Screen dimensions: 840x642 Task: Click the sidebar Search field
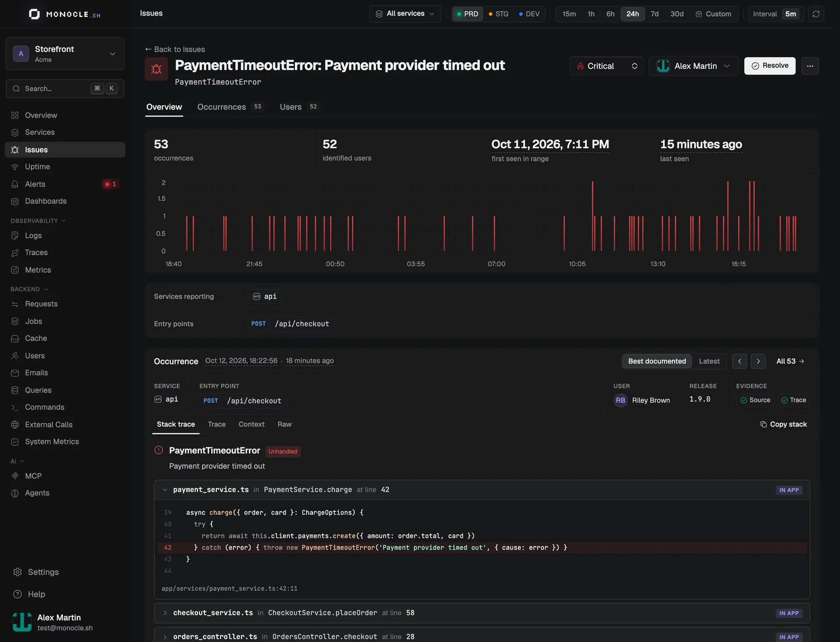[65, 89]
